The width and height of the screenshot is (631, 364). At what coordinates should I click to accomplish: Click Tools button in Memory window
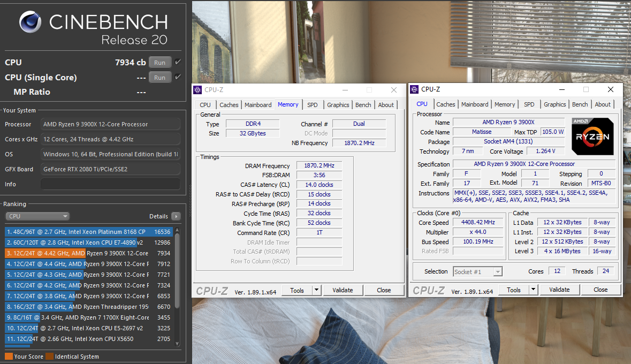click(297, 290)
